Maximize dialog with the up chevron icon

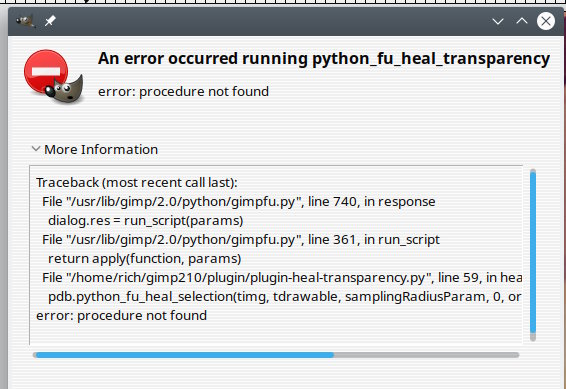(522, 21)
